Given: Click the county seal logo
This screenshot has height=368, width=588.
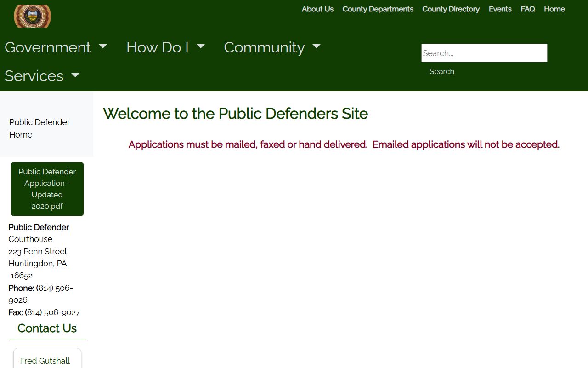Looking at the screenshot, I should click(32, 16).
